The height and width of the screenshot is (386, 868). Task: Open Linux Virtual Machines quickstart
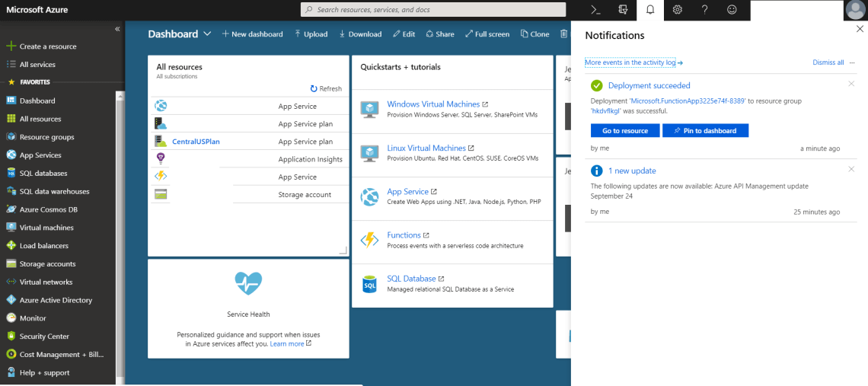pos(426,148)
